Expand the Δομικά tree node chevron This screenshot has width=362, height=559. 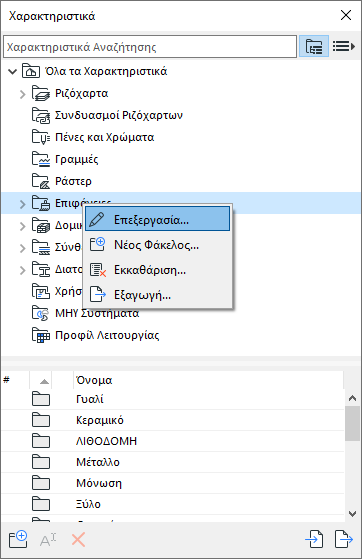click(23, 226)
